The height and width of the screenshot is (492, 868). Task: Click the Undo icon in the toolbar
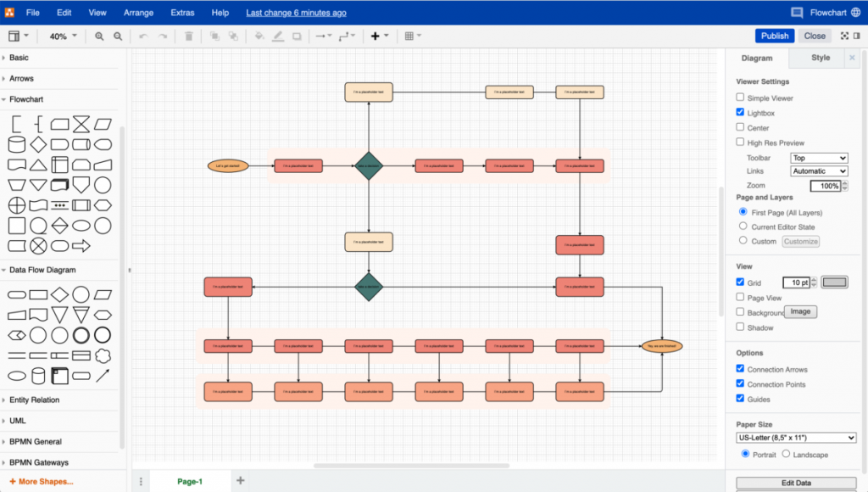[x=144, y=36]
